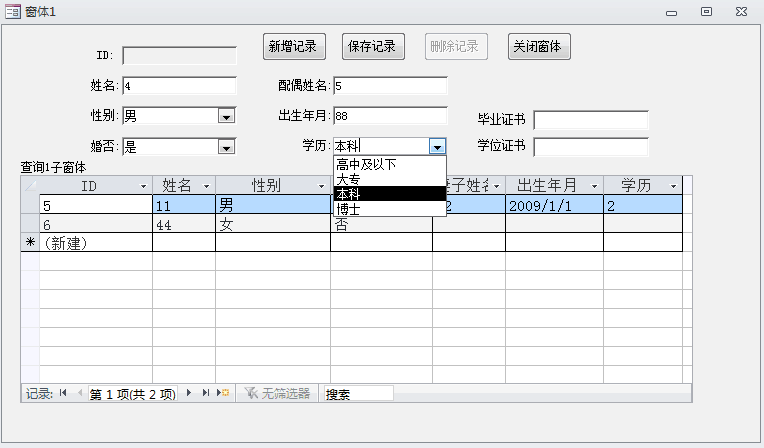This screenshot has width=764, height=448.
Task: Click the 关闭窗体 button
Action: (x=539, y=46)
